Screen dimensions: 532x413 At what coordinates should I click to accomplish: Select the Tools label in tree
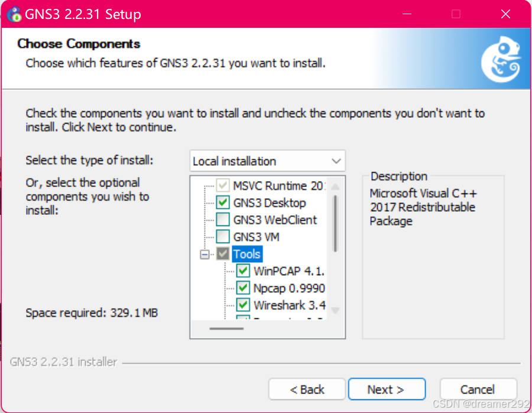click(x=247, y=254)
